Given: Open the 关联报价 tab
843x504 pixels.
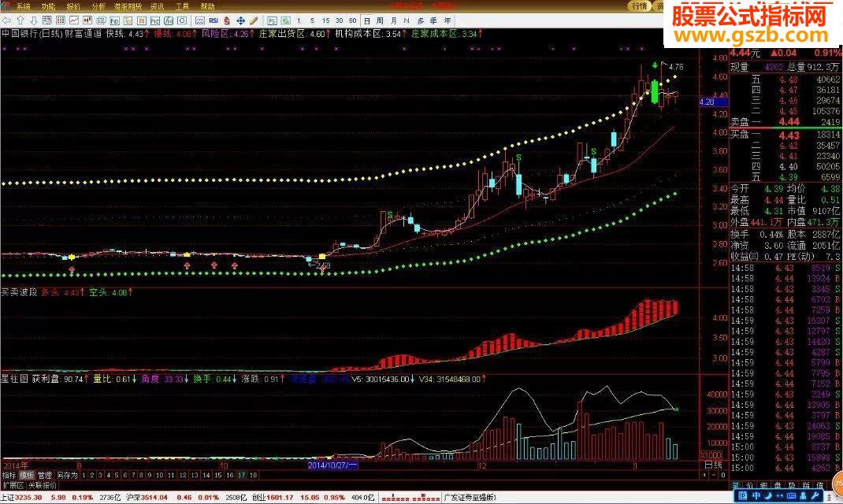Looking at the screenshot, I should [x=43, y=484].
